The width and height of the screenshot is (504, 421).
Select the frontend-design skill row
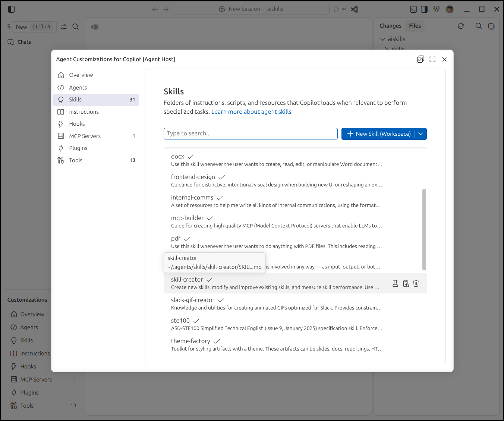[295, 180]
